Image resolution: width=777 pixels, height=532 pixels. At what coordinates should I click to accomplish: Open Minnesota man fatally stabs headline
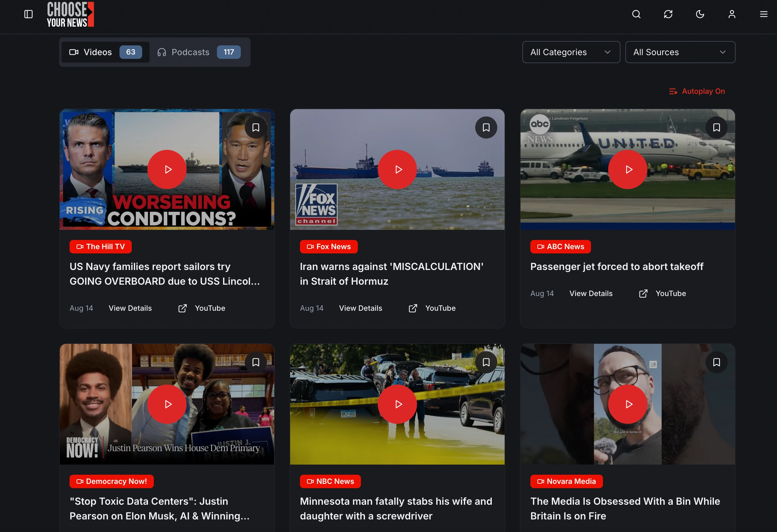(x=396, y=509)
